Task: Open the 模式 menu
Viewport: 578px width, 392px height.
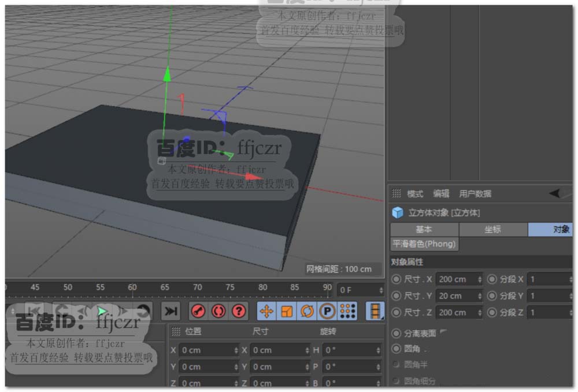Action: [415, 193]
